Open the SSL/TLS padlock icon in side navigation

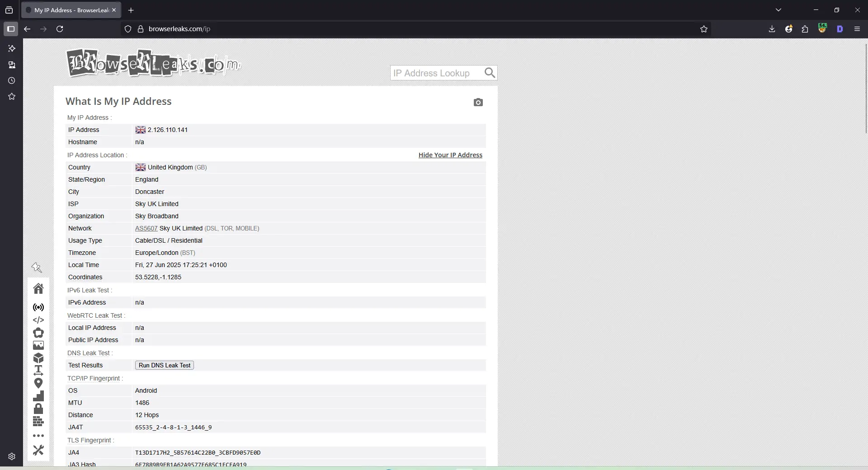tap(38, 409)
